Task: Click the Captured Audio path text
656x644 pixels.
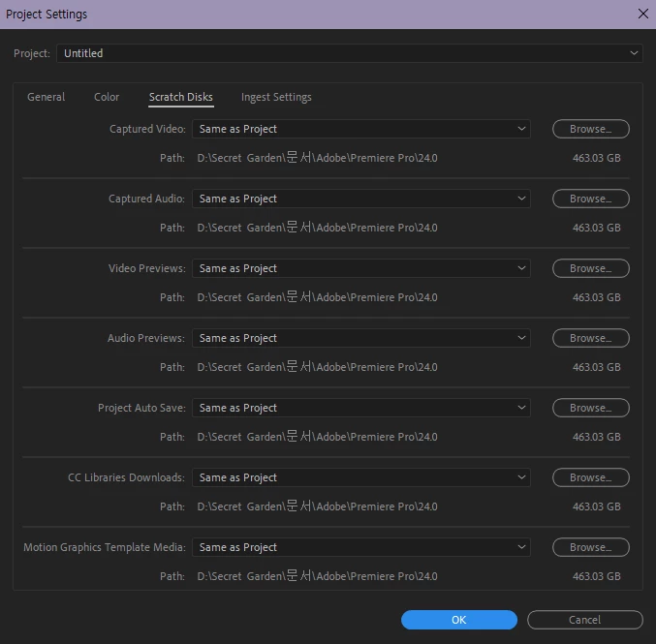Action: [x=317, y=228]
